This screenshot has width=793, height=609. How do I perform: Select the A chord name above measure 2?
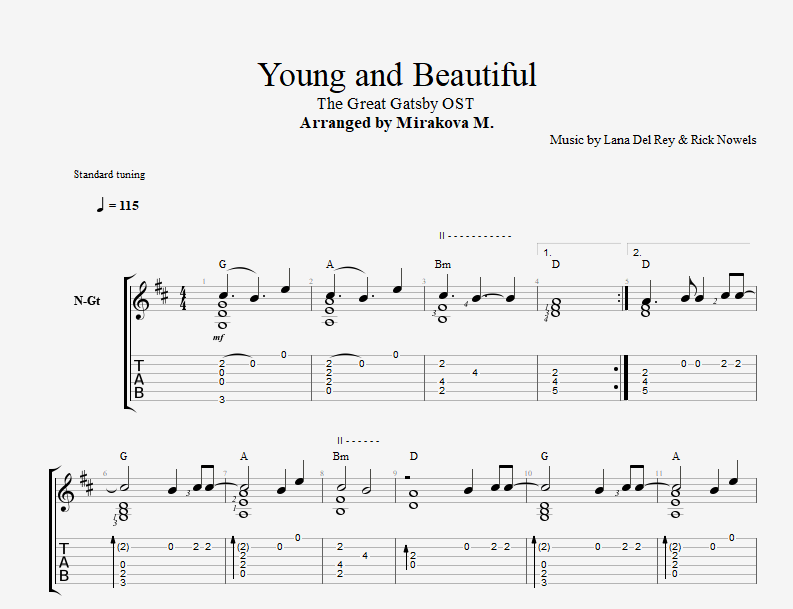click(330, 264)
